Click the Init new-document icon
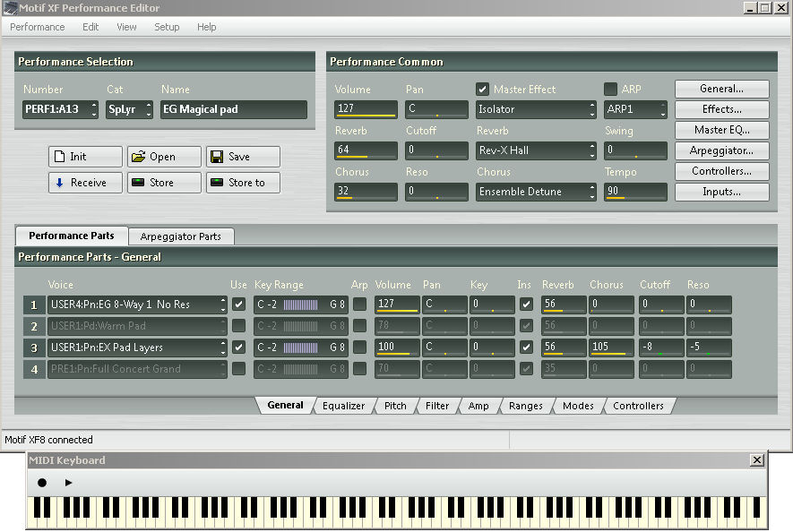This screenshot has width=793, height=532. point(59,156)
